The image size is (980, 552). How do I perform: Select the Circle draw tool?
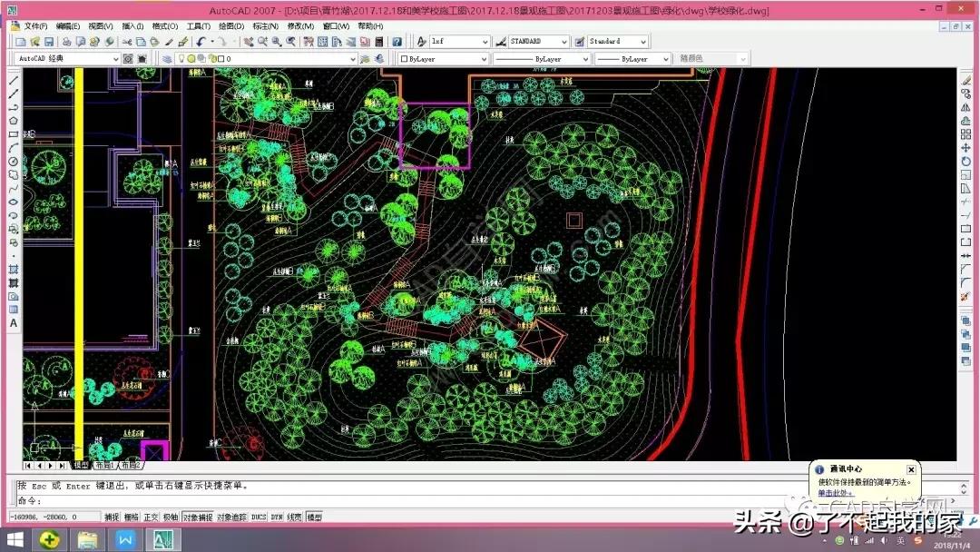(14, 162)
